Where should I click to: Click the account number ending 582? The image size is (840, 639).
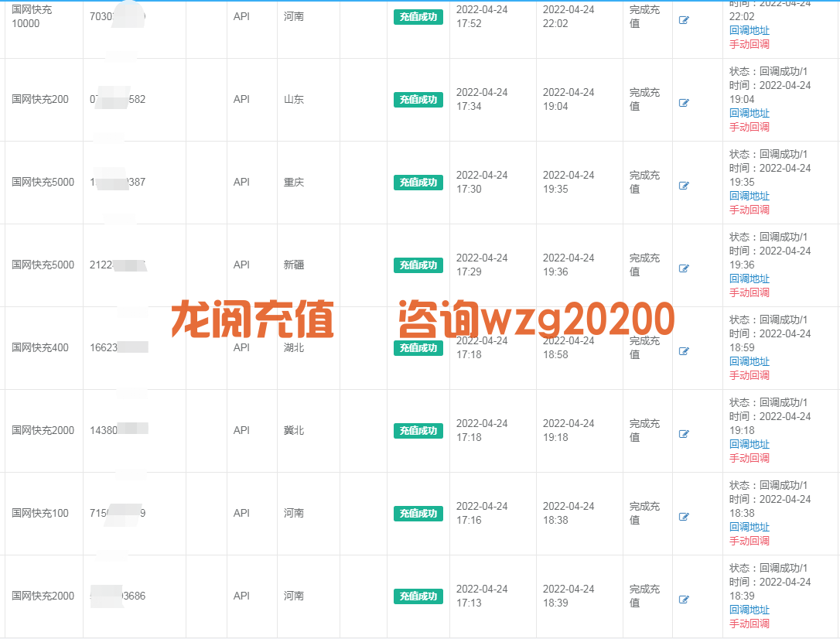point(118,99)
